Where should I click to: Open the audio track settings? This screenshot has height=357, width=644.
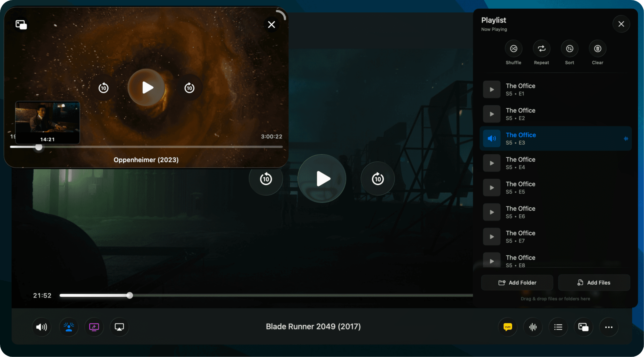tap(533, 327)
